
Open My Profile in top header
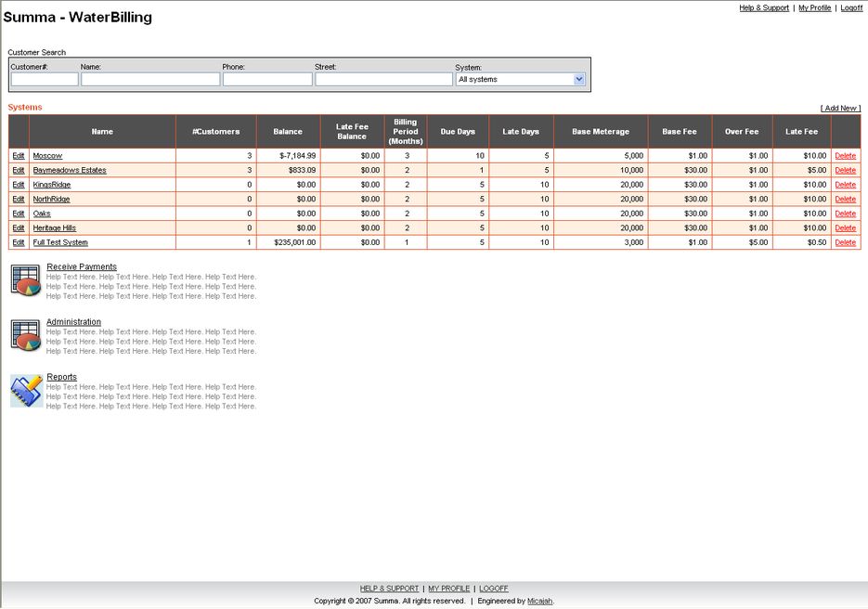point(814,7)
